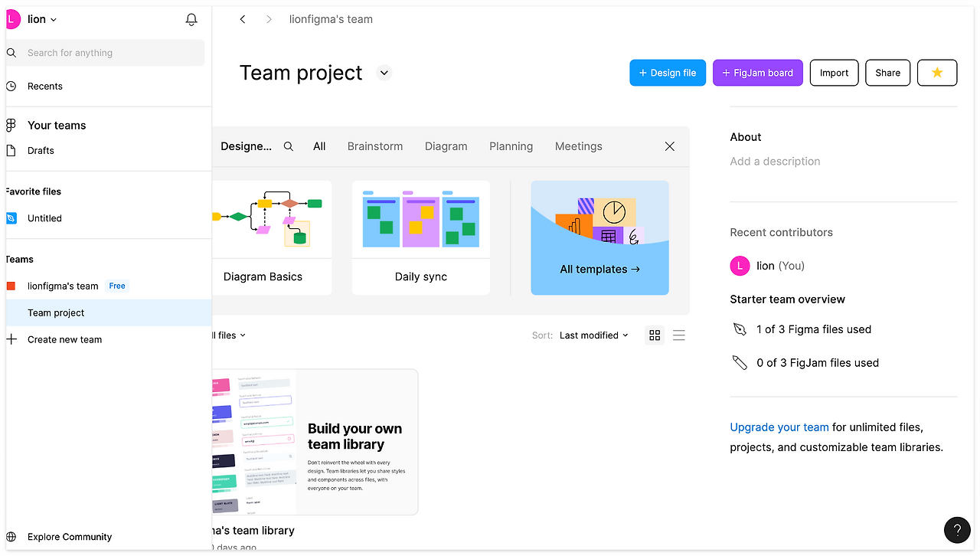
Task: Click the Recent contributors heading
Action: pos(782,233)
